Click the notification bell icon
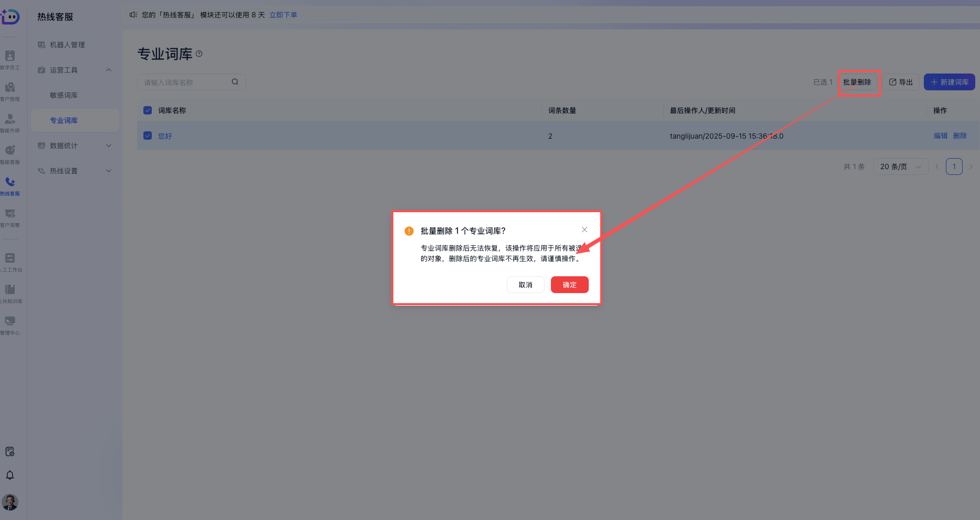 point(10,475)
